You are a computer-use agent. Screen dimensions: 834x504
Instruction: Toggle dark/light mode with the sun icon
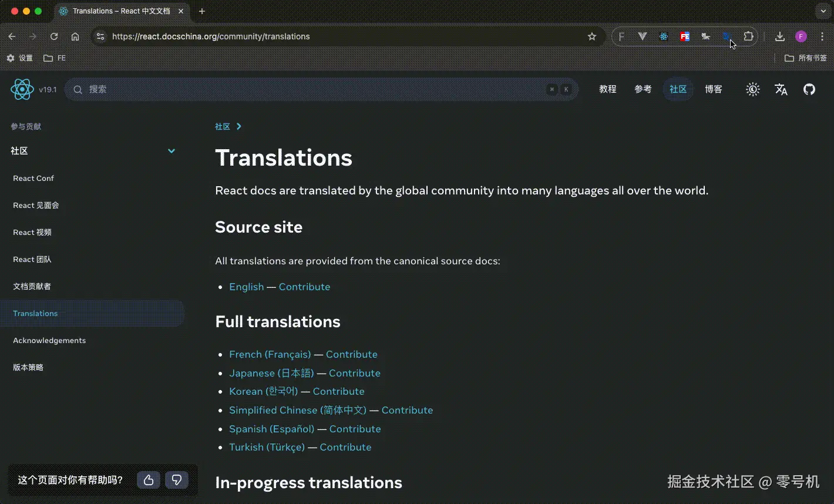(752, 89)
